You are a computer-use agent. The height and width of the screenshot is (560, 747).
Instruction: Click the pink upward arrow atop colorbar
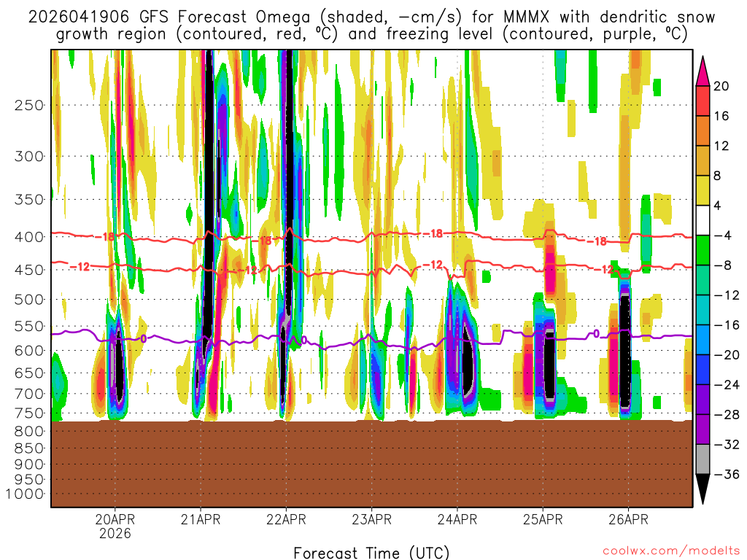coord(703,69)
